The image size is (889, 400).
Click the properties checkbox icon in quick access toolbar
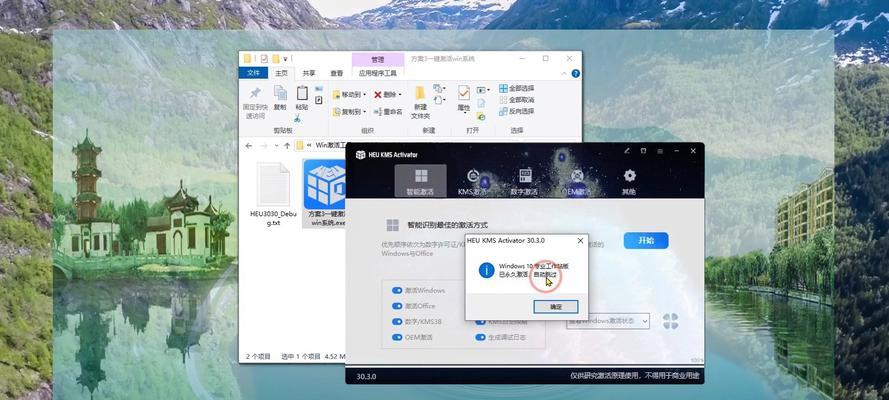pyautogui.click(x=264, y=58)
